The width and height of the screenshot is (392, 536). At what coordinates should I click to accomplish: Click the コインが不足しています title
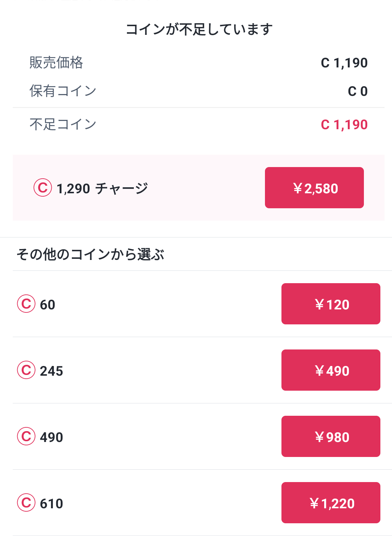[199, 29]
